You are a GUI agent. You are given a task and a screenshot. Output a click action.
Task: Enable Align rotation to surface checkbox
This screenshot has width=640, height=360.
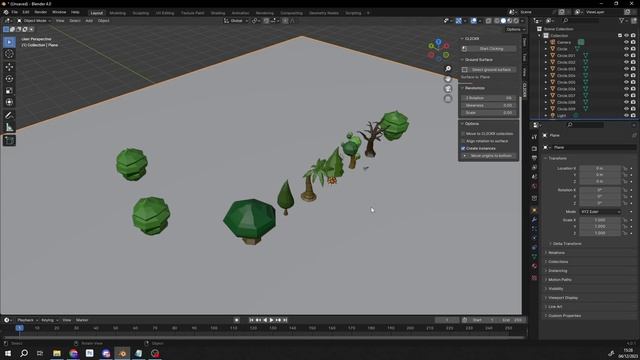463,141
